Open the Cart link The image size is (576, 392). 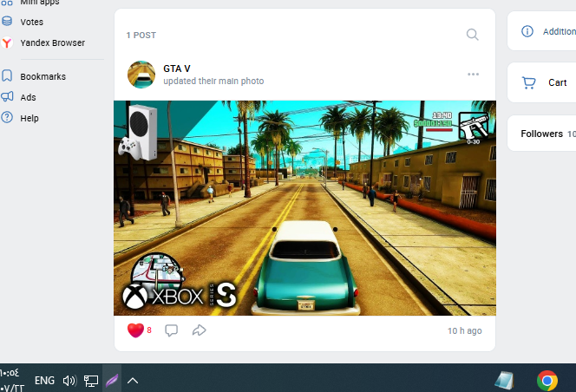[x=557, y=82]
